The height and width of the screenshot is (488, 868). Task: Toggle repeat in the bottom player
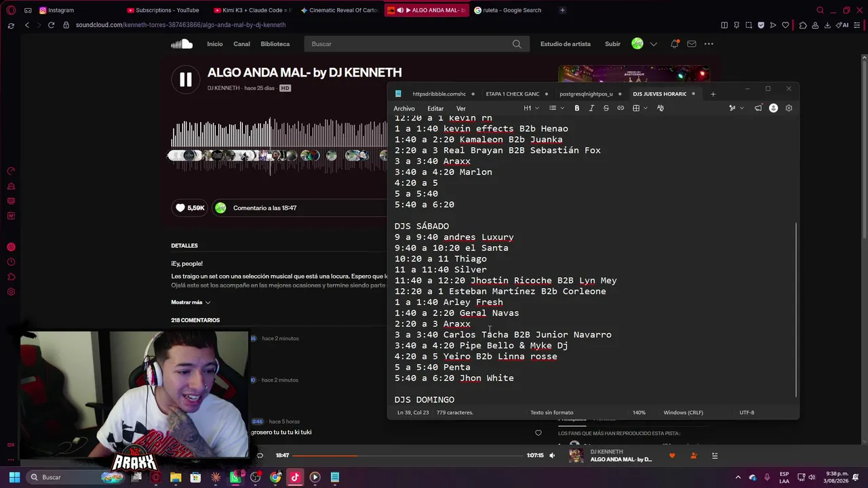point(260,455)
